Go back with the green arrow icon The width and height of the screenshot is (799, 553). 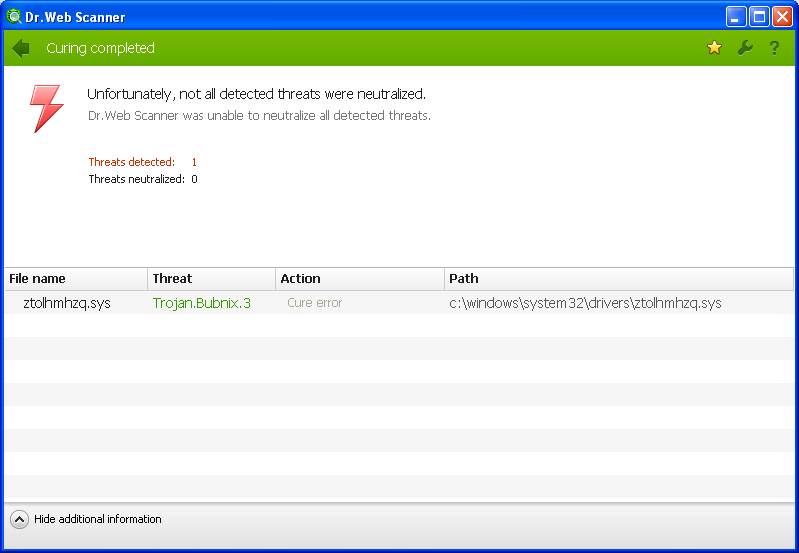pos(20,48)
